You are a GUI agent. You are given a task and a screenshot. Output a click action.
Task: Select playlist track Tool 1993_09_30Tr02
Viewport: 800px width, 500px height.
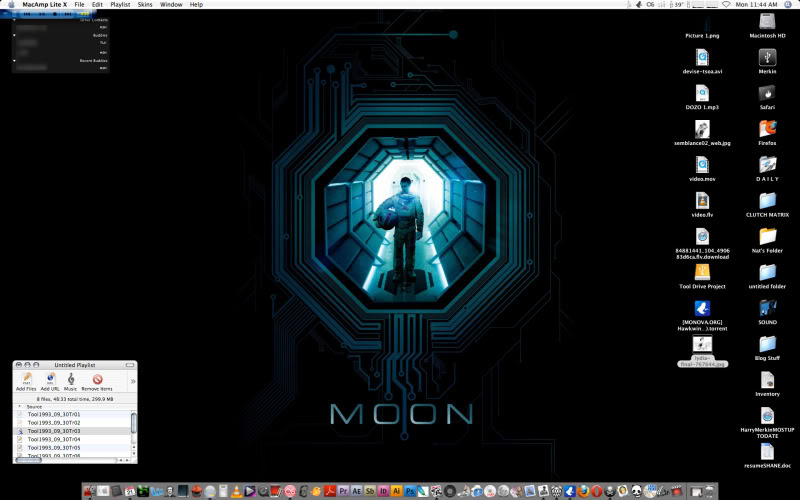pyautogui.click(x=71, y=422)
